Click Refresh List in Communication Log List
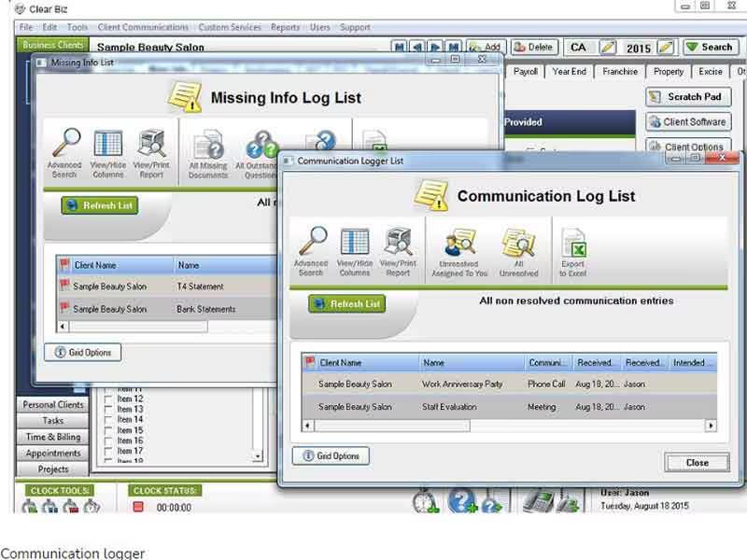Viewport: 747px width, 560px height. (x=347, y=304)
